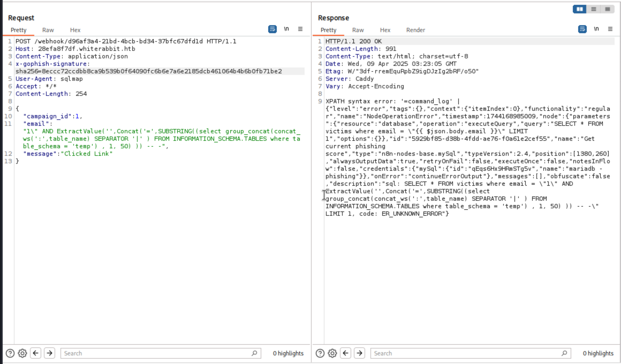Screen dimensions: 621x364
Task: Select combined tabbed layout icon
Action: tap(608, 9)
